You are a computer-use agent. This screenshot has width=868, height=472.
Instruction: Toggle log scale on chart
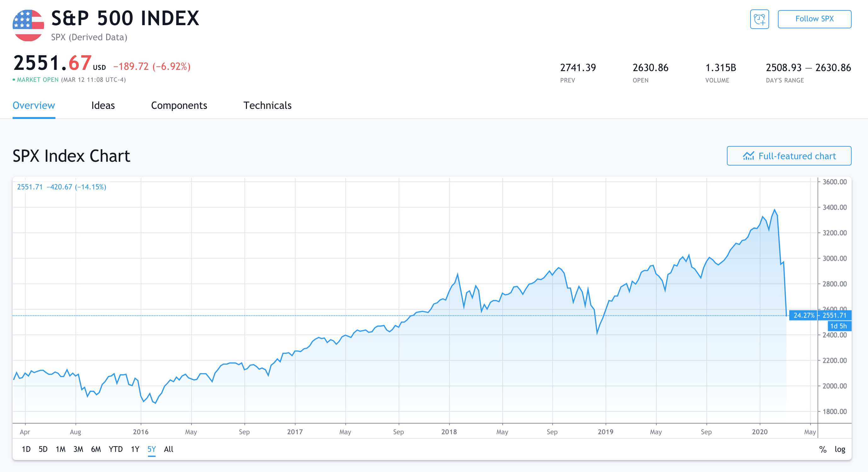pyautogui.click(x=840, y=449)
